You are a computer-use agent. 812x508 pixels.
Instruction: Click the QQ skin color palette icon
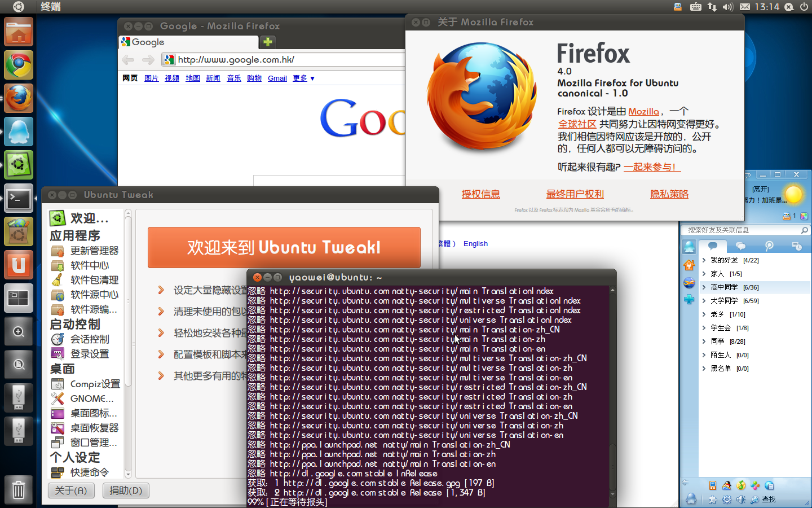pyautogui.click(x=804, y=216)
